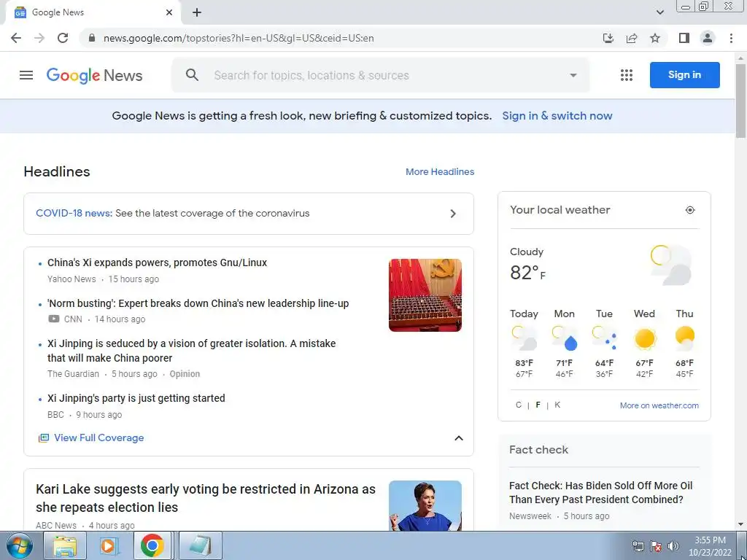Open BBC Xi Jinping's party headline

136,398
